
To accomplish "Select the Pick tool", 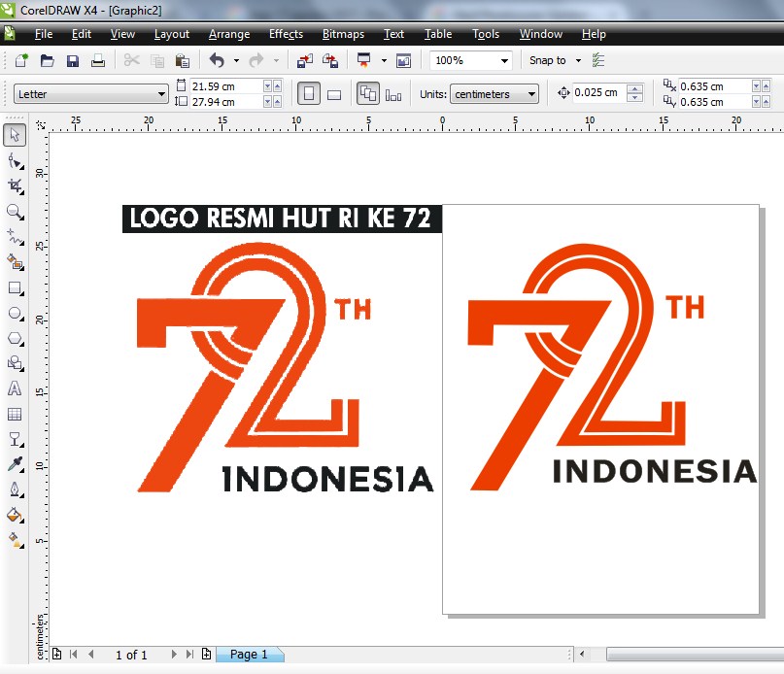I will click(15, 135).
